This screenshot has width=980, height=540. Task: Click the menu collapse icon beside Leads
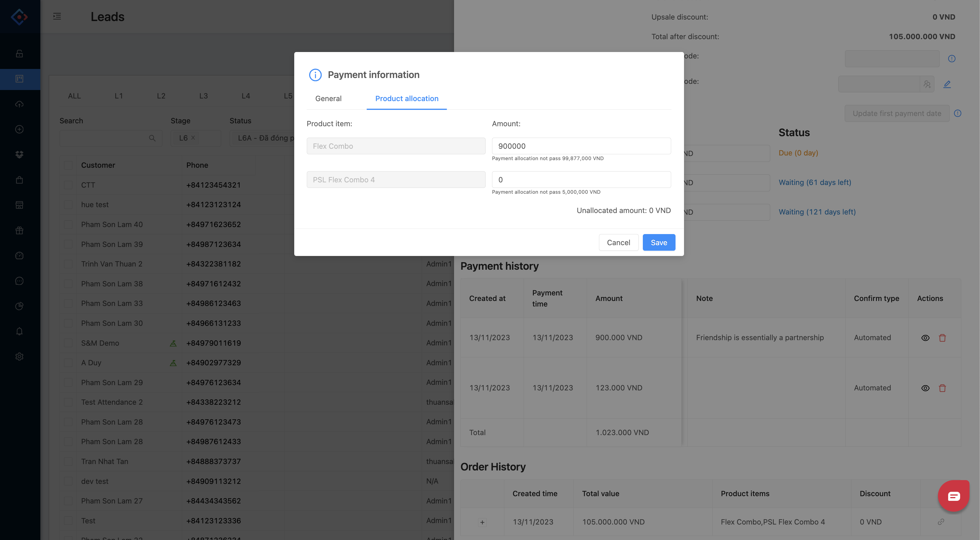pyautogui.click(x=57, y=16)
